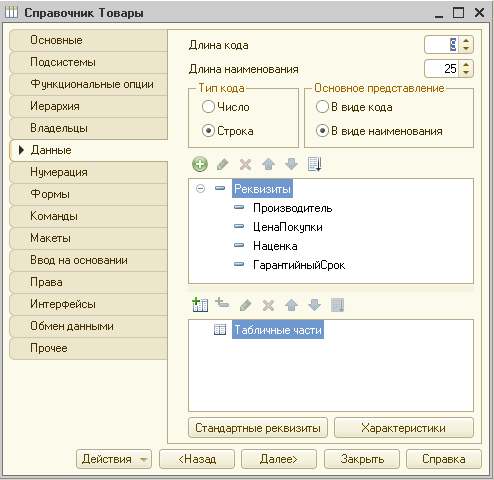
Task: Click the Стандартные реквизиты button
Action: [258, 428]
